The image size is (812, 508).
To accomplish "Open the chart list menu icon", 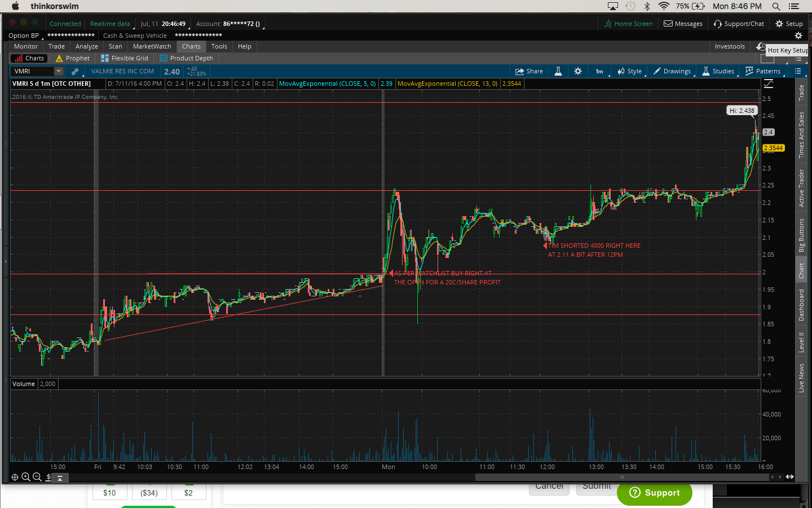I will [798, 71].
